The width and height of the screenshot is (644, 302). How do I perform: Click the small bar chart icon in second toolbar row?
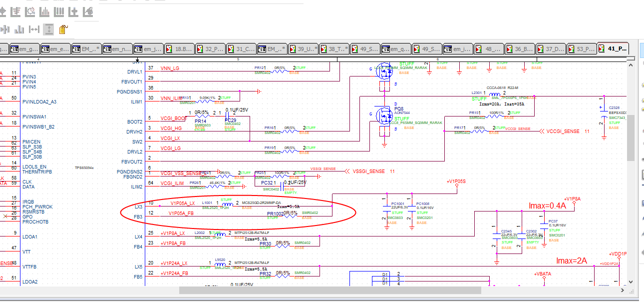pos(20,29)
